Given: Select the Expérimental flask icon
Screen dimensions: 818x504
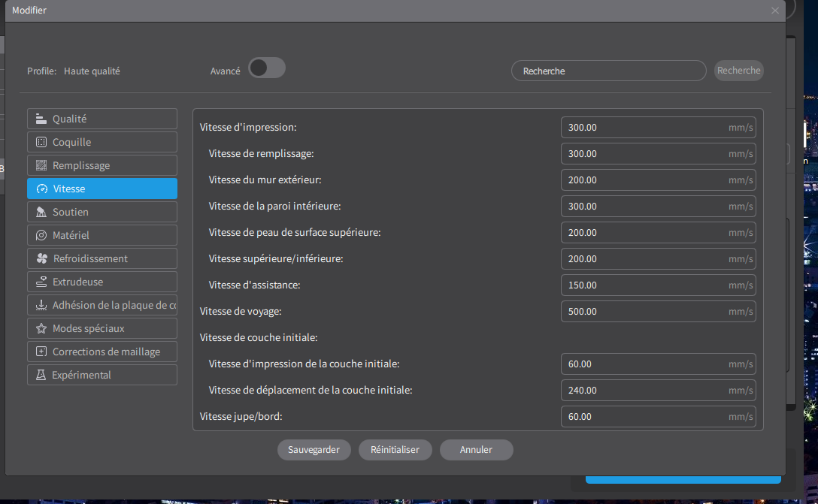Looking at the screenshot, I should (41, 376).
